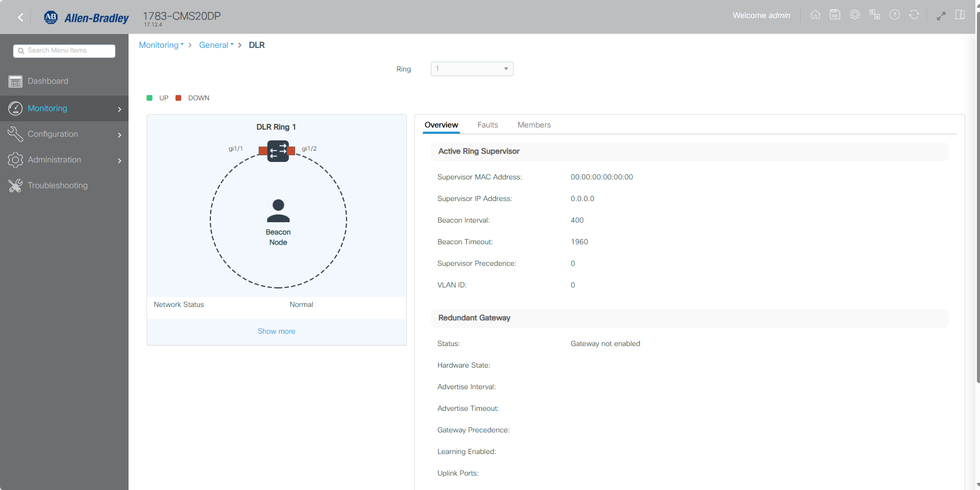
Task: Select the Supervisor IP value 0.0.0.0
Action: 583,198
